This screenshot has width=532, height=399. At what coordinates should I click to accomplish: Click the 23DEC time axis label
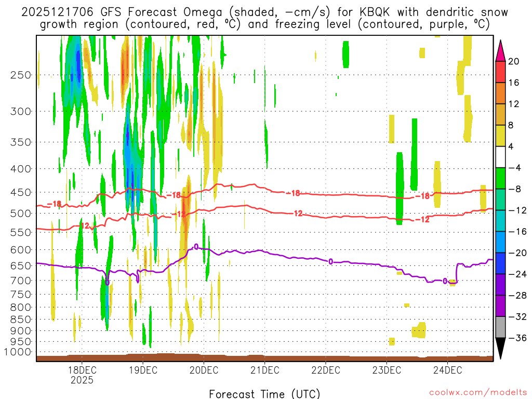pos(387,370)
